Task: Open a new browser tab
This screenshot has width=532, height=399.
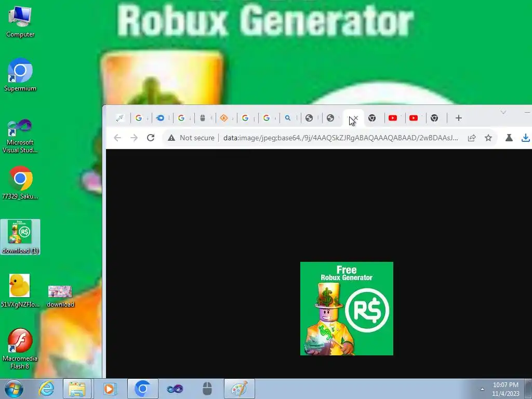Action: click(x=459, y=118)
